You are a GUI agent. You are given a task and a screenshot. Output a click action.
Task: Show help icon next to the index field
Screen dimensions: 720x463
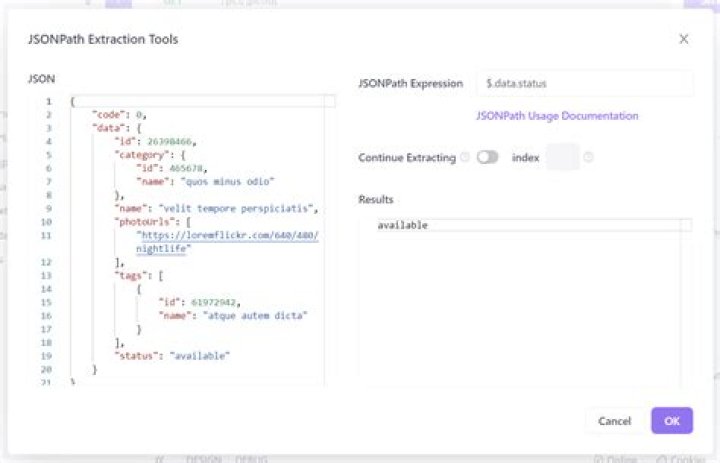(x=588, y=158)
